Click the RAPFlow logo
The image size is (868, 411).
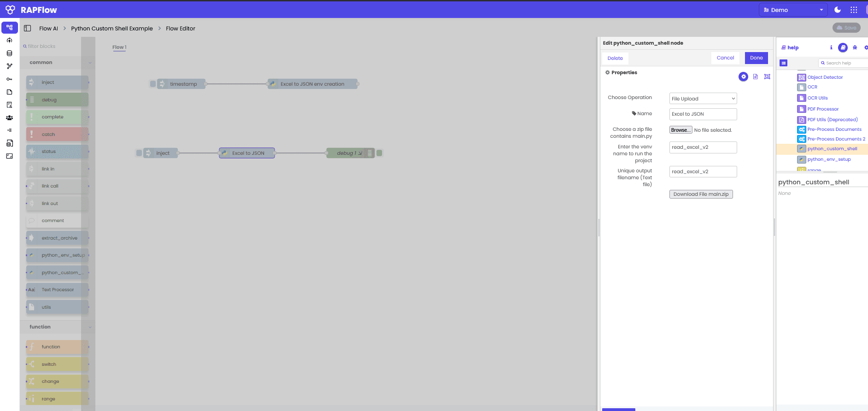pyautogui.click(x=31, y=10)
